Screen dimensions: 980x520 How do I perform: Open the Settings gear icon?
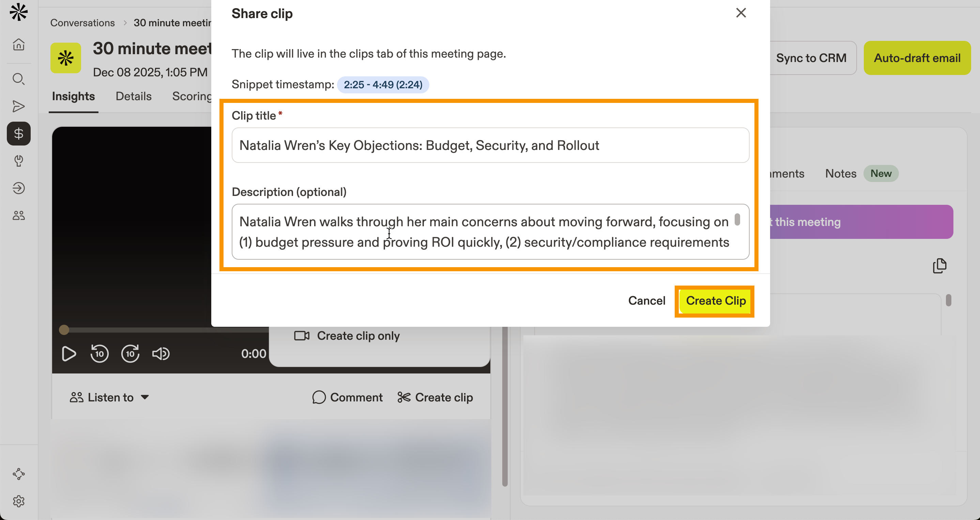(x=18, y=501)
